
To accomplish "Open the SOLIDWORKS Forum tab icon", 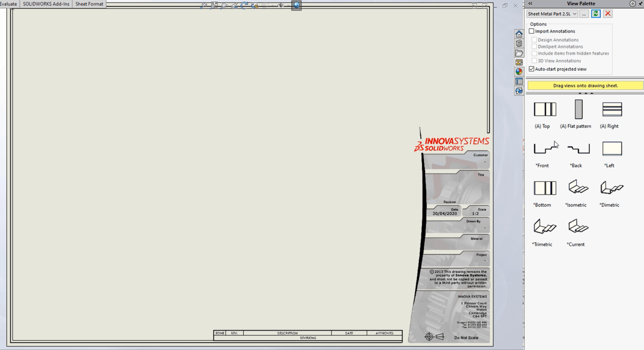I will point(519,91).
